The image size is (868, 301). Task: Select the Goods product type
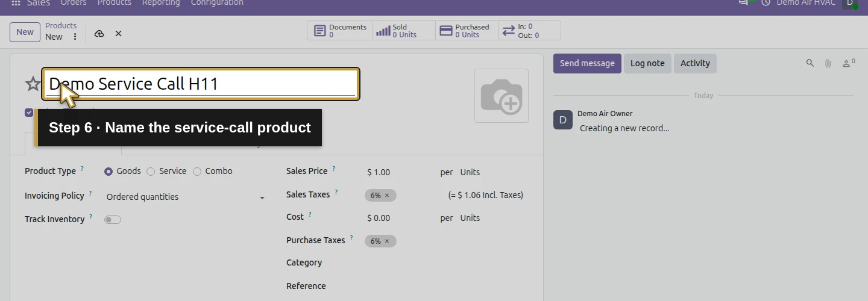108,172
